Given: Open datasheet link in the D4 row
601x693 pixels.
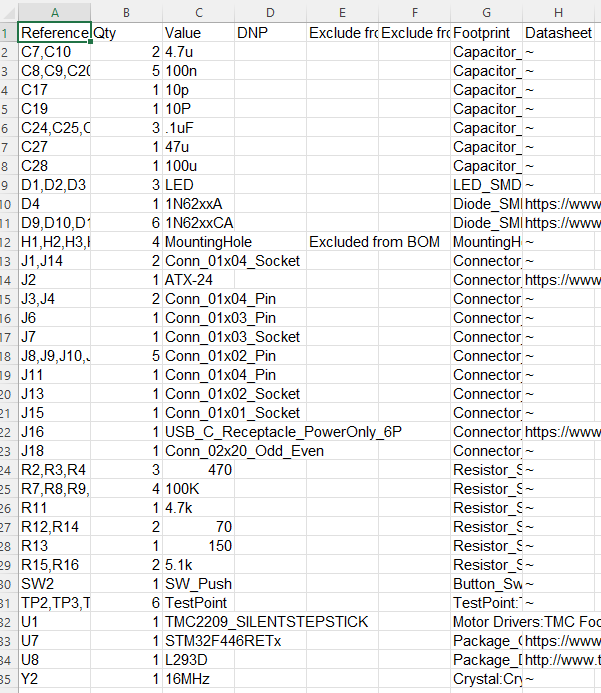Looking at the screenshot, I should click(562, 204).
